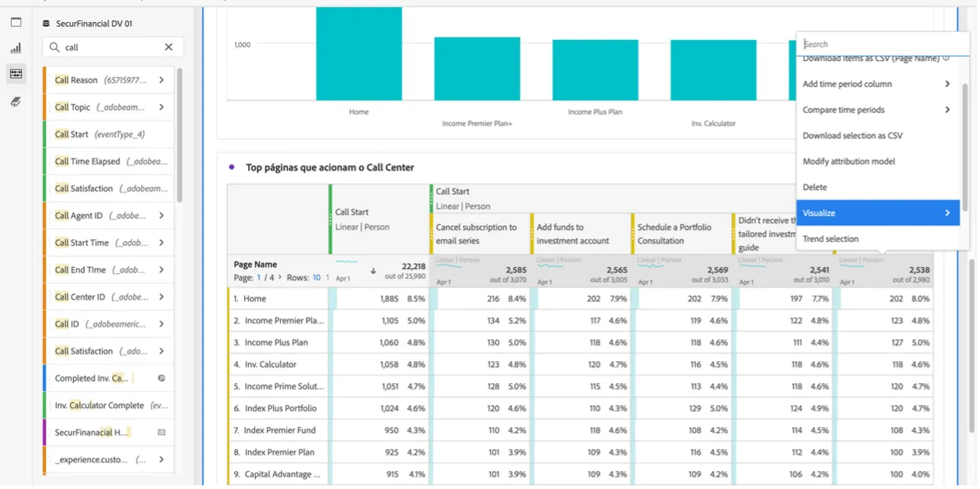
Task: Click the context menu Search field
Action: click(x=882, y=45)
